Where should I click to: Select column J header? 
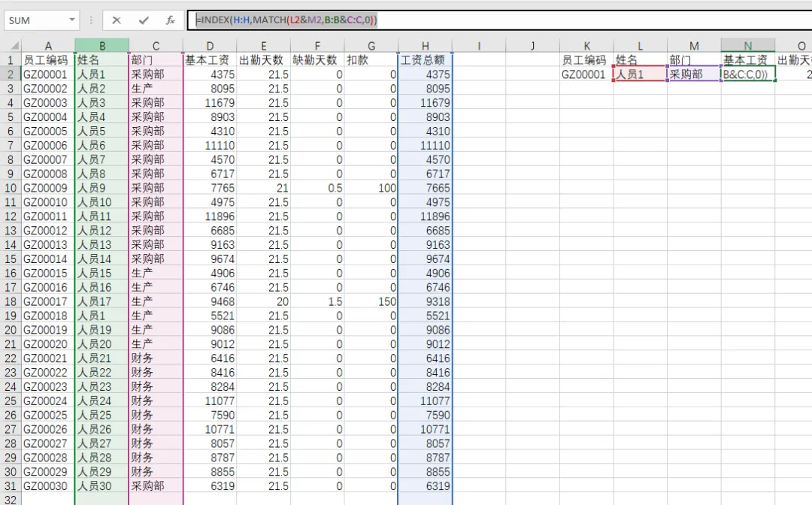[533, 46]
